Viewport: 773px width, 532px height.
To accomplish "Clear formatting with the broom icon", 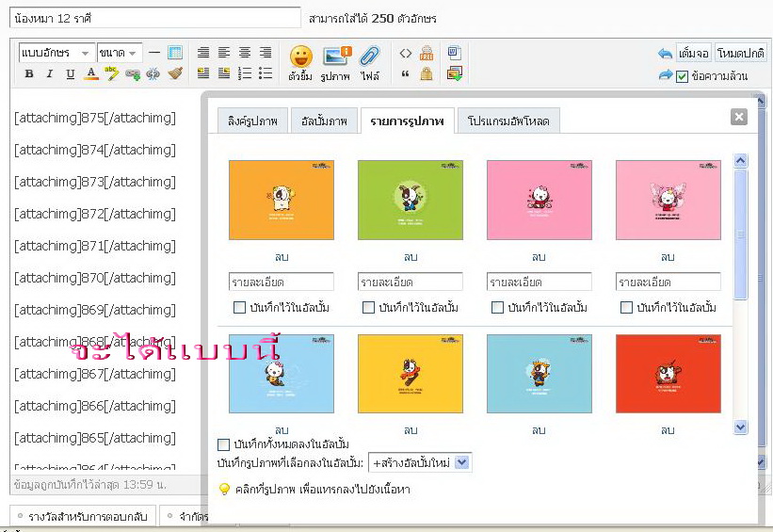I will 175,74.
